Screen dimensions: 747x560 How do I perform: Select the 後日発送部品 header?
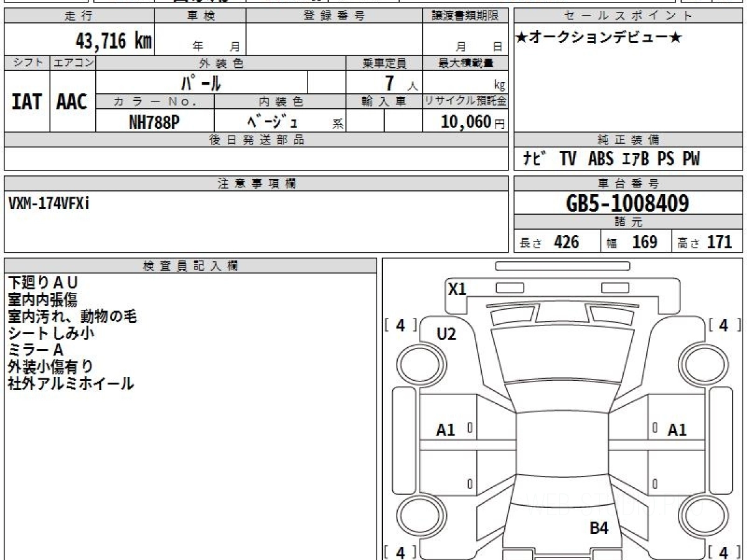point(256,140)
